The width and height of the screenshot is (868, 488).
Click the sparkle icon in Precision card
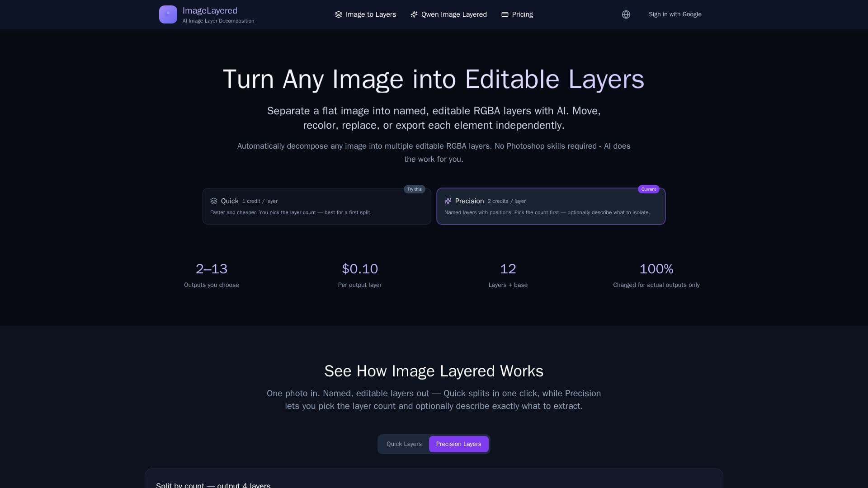tap(448, 201)
